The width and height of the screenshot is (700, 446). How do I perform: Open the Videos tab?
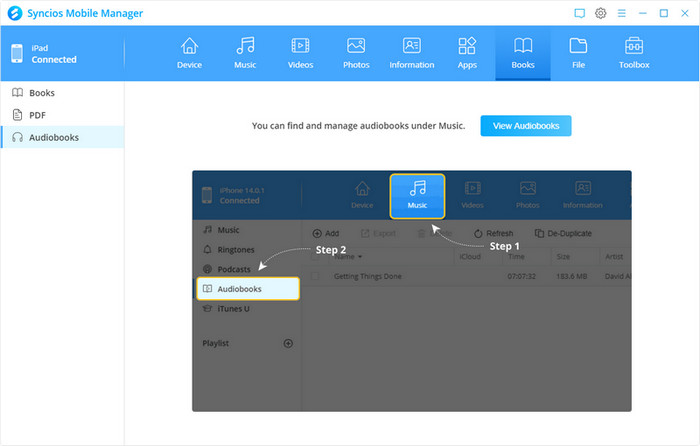click(300, 54)
